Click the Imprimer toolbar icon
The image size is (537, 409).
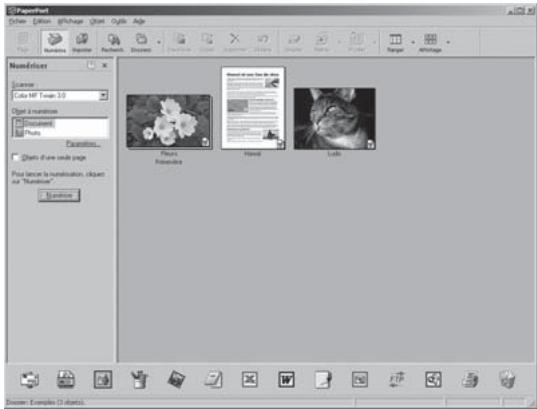pyautogui.click(x=82, y=42)
